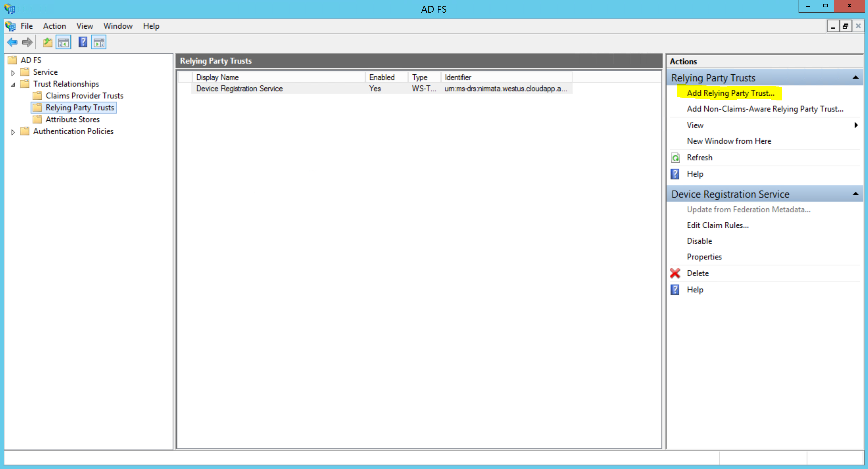868x469 pixels.
Task: Expand the Authentication Policies node arrow
Action: [x=13, y=132]
